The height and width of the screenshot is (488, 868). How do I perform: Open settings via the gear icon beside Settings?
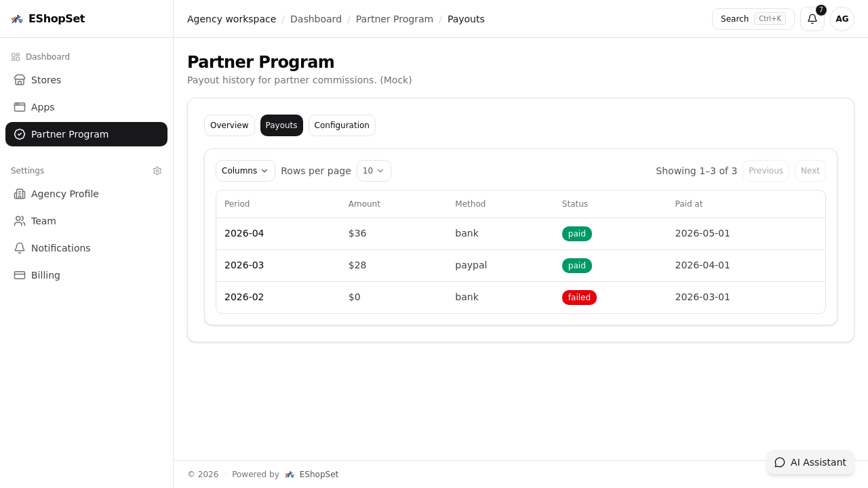click(x=157, y=171)
